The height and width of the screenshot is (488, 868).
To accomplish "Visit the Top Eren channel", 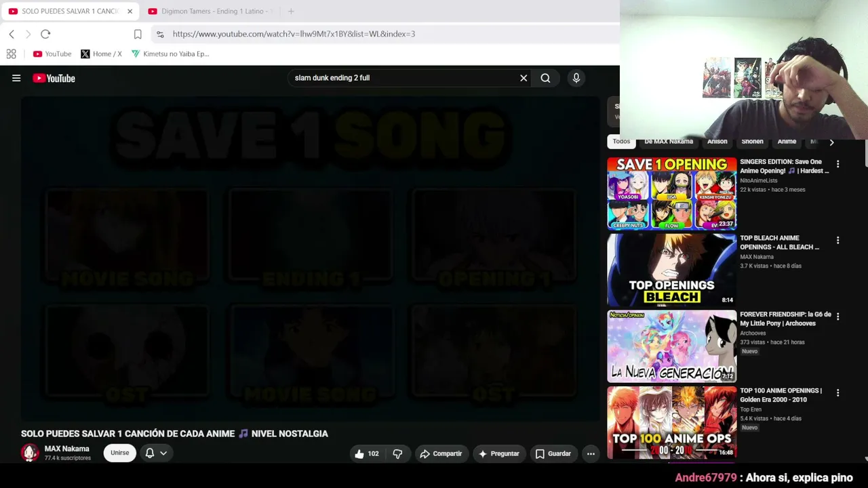I will tap(751, 409).
